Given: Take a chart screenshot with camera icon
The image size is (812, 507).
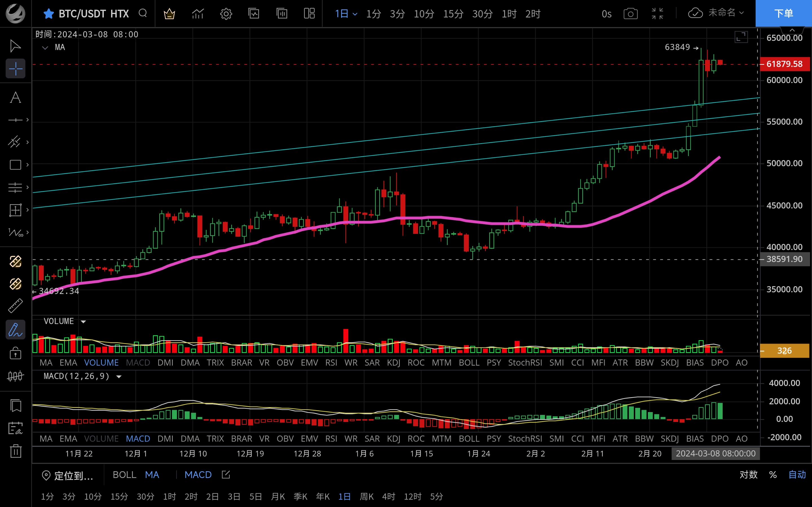Looking at the screenshot, I should pos(630,14).
